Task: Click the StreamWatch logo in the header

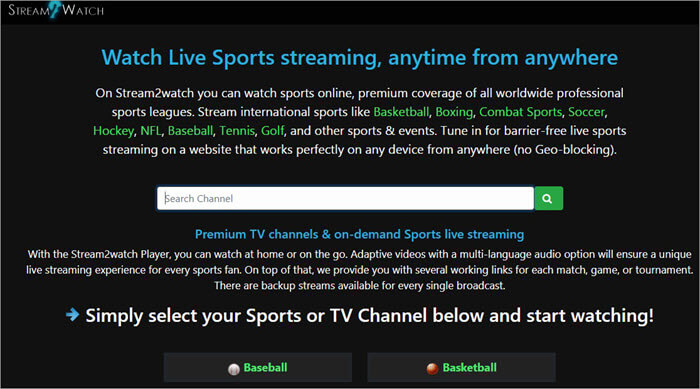Action: coord(56,10)
